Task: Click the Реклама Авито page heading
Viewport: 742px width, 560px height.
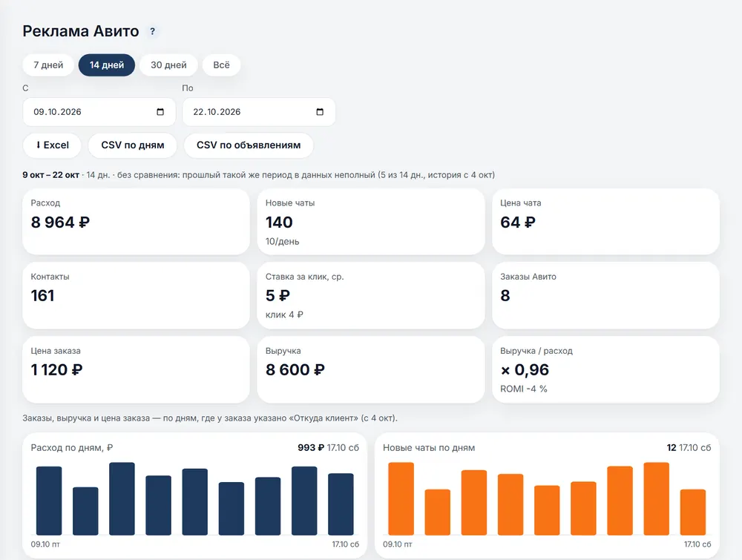Action: [81, 31]
